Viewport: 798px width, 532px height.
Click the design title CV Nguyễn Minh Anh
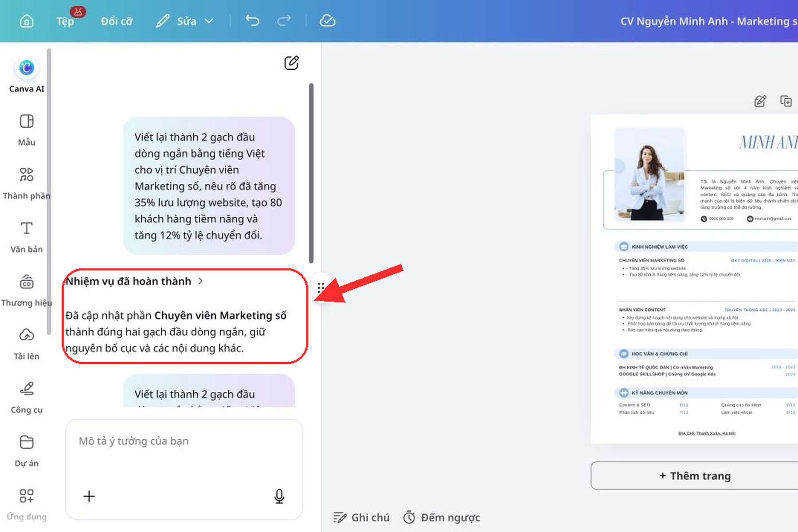pos(708,21)
